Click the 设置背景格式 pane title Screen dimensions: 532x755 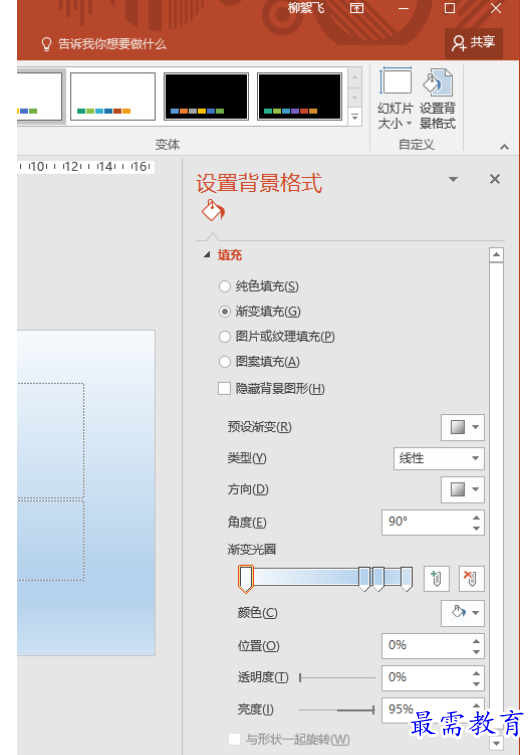[x=259, y=183]
